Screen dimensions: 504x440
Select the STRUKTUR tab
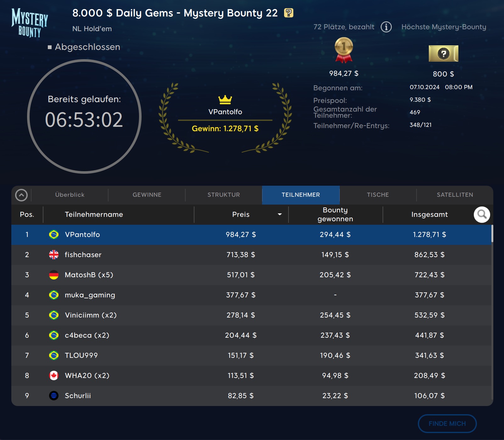(x=224, y=195)
